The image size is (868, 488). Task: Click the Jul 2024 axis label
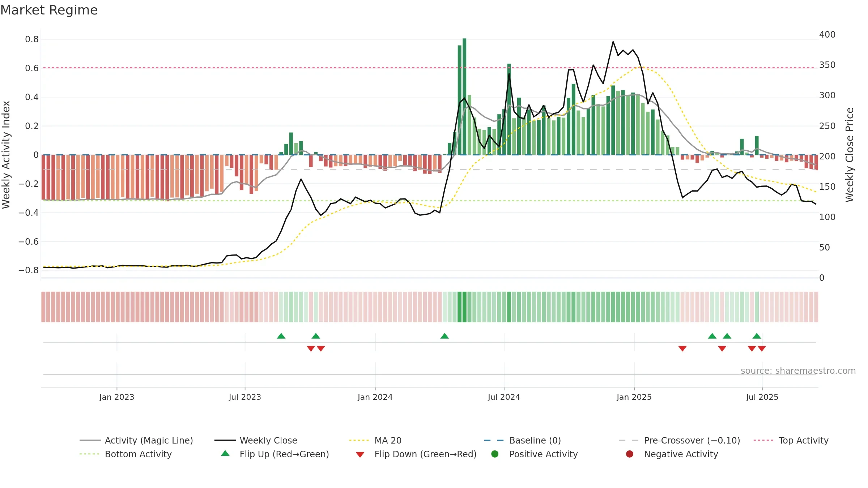coord(504,397)
